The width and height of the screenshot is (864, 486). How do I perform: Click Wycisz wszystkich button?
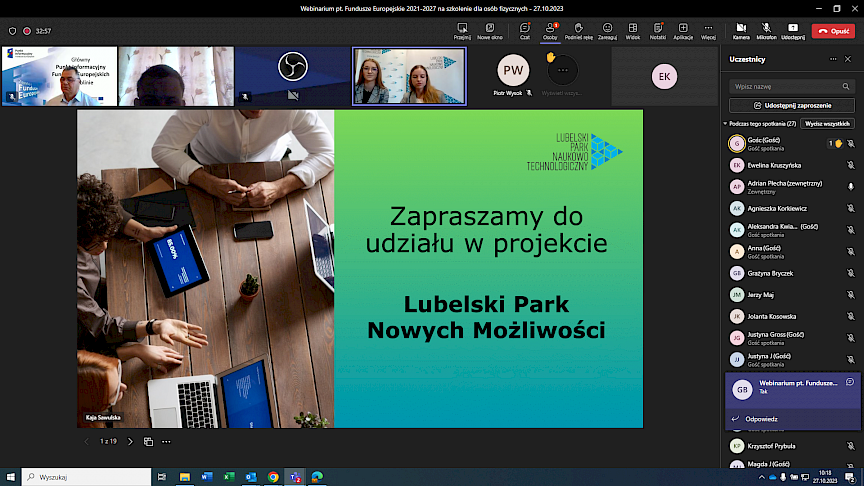827,124
